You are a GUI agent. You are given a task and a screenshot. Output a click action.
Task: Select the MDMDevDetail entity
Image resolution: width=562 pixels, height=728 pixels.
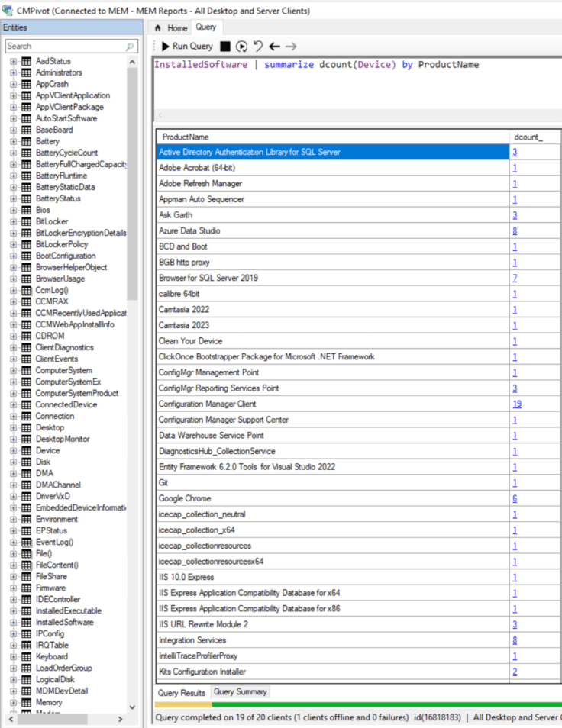coord(62,691)
